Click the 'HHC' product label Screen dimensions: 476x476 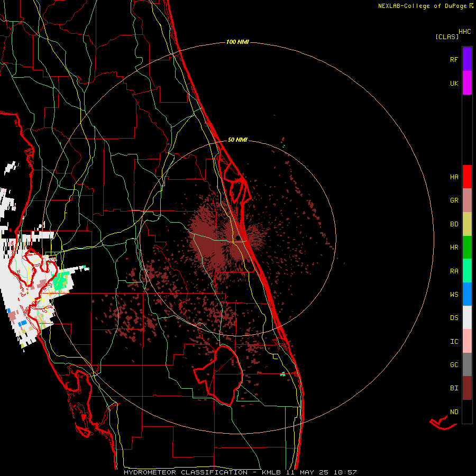tap(465, 32)
